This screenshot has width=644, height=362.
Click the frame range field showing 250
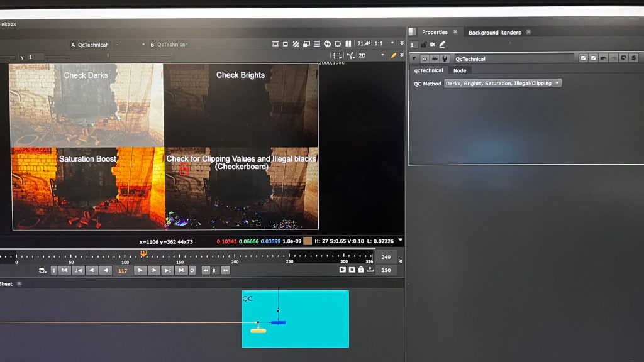[x=386, y=270]
